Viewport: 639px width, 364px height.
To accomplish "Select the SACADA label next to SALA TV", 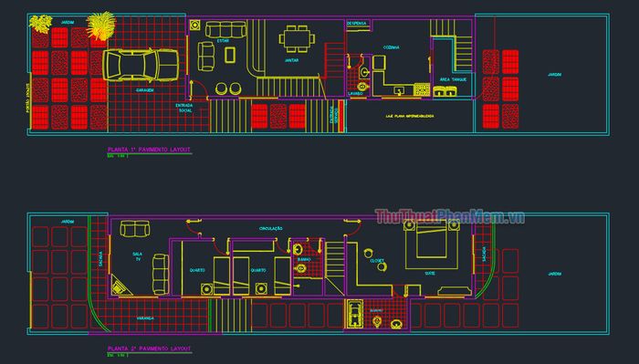I will [101, 259].
